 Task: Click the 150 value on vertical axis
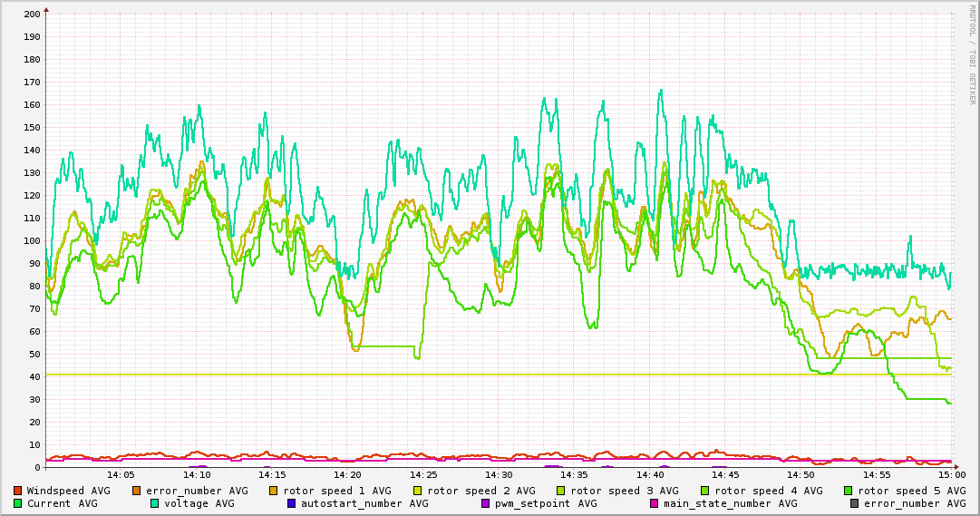(x=32, y=127)
